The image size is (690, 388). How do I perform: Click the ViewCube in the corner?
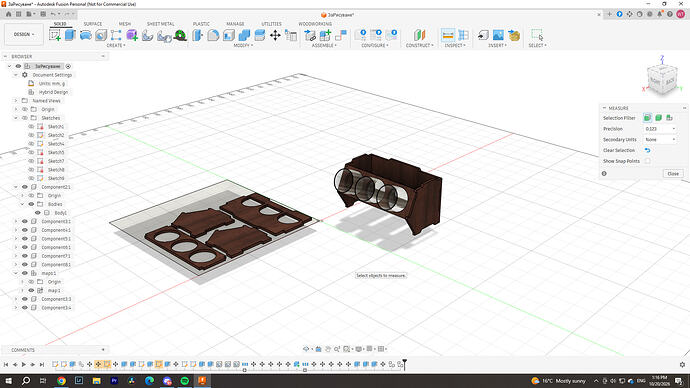coord(663,80)
